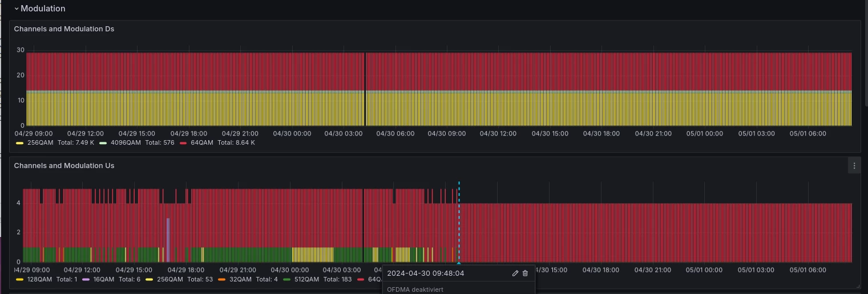Open color picker for the Us 32QAM orange swatch
The height and width of the screenshot is (294, 868).
(x=221, y=280)
